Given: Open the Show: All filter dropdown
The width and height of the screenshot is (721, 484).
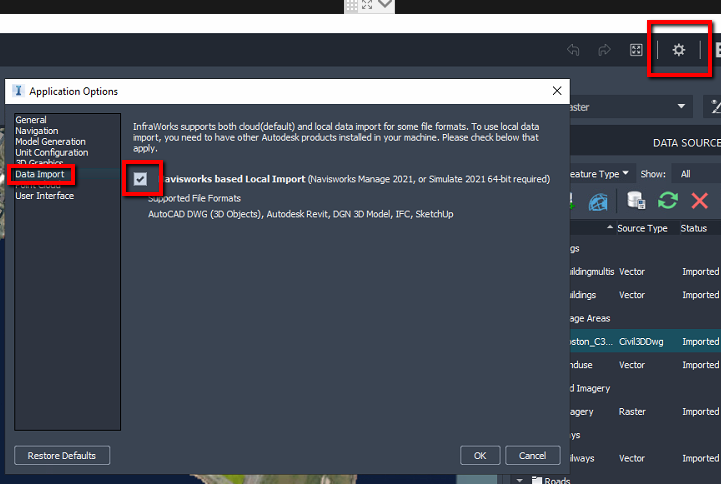Looking at the screenshot, I should [x=695, y=174].
